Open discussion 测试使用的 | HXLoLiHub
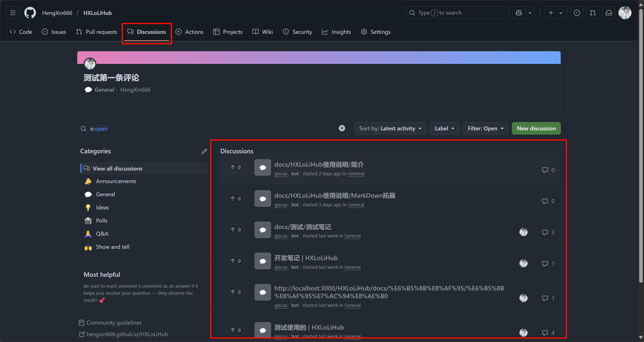 [309, 328]
